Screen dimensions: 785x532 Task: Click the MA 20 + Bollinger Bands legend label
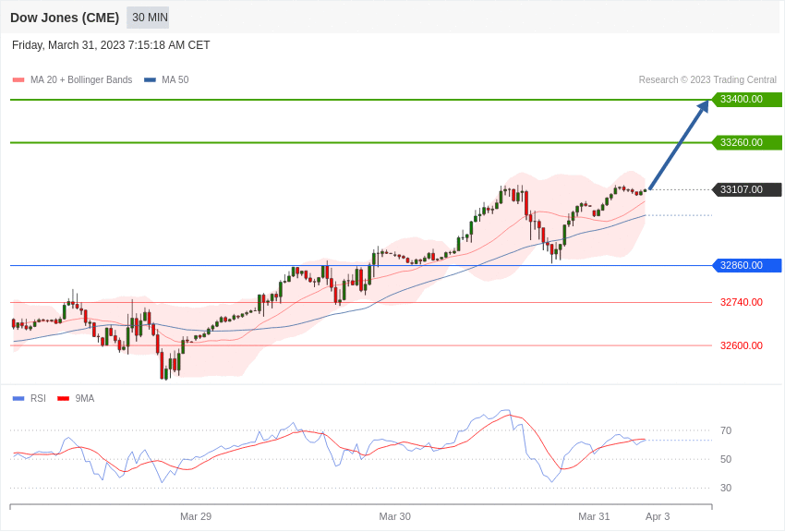[81, 79]
